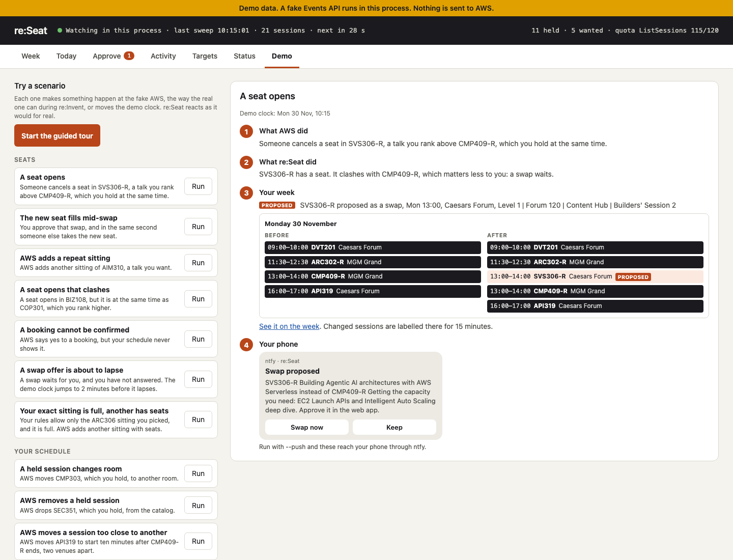Open the Approve tab
The image size is (733, 560).
click(x=113, y=56)
